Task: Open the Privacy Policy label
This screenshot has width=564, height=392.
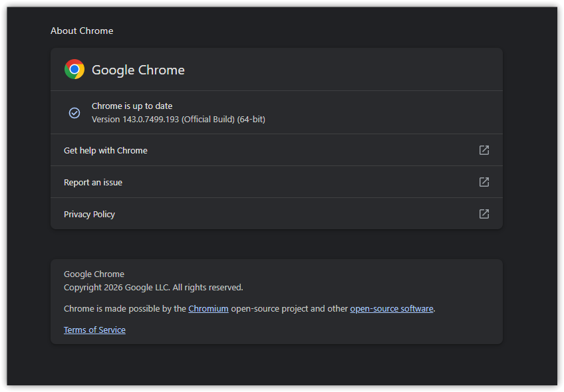Action: (x=89, y=215)
